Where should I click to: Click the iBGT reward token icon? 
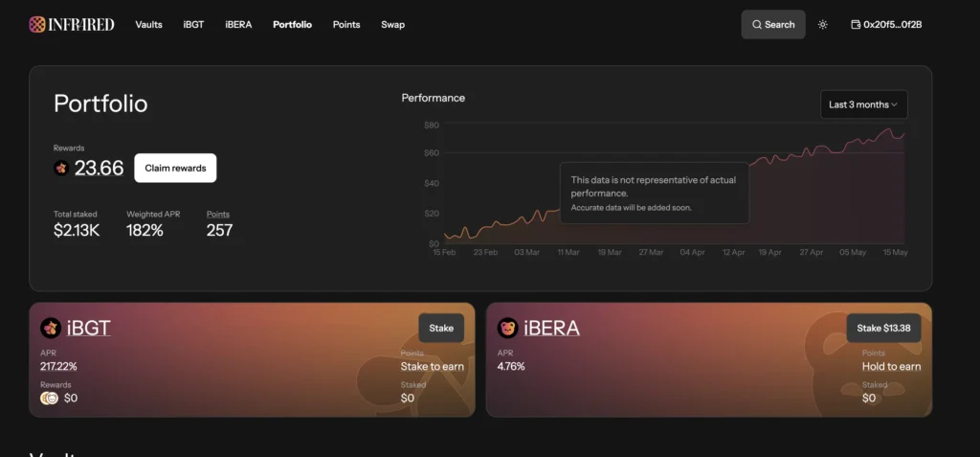point(61,168)
